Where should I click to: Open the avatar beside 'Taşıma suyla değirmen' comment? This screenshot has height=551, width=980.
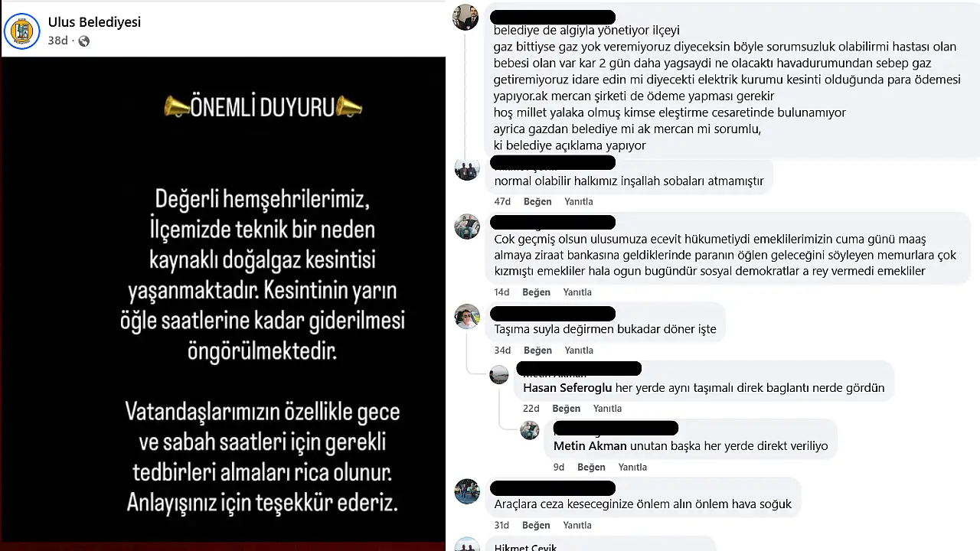[x=466, y=316]
